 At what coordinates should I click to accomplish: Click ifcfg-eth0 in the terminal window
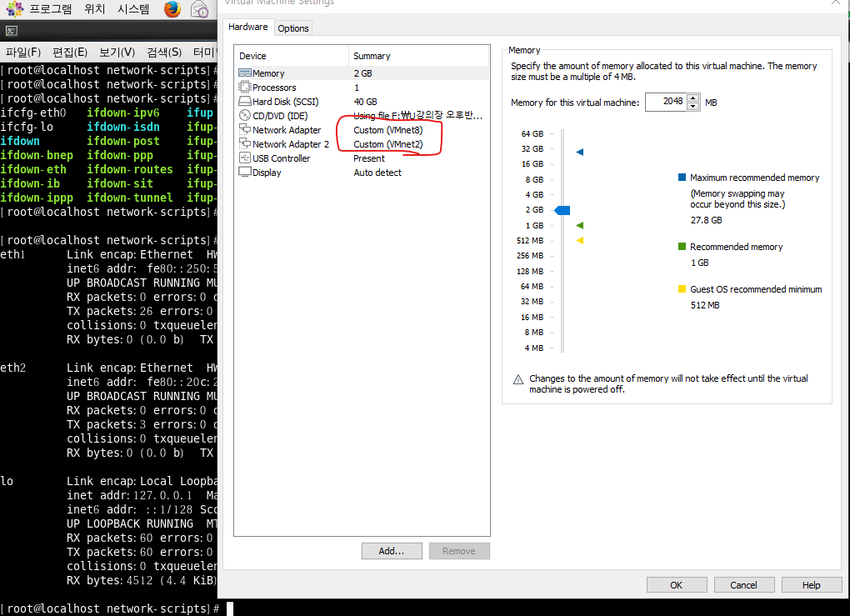click(33, 113)
